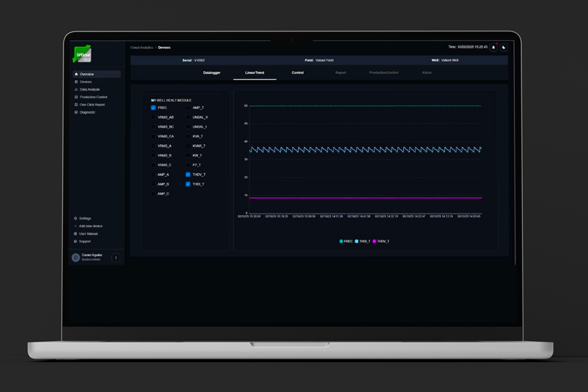Click the Add new device link
This screenshot has height=392, width=588.
(90, 226)
